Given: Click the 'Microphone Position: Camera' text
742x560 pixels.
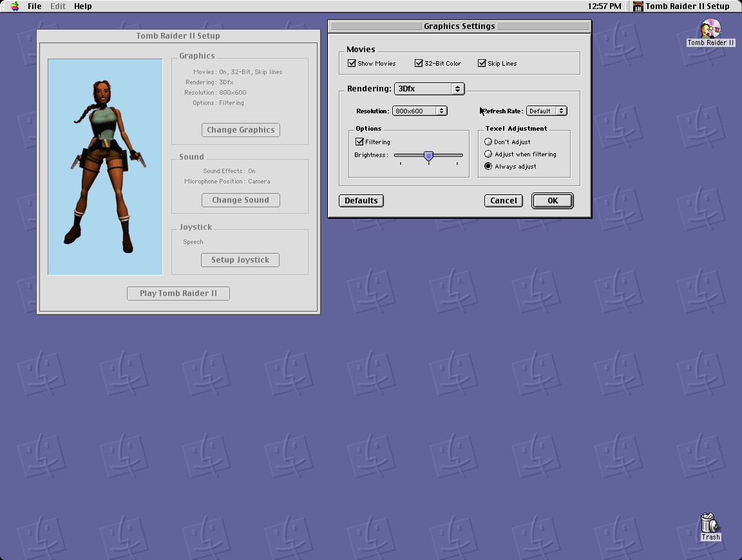Looking at the screenshot, I should (227, 181).
